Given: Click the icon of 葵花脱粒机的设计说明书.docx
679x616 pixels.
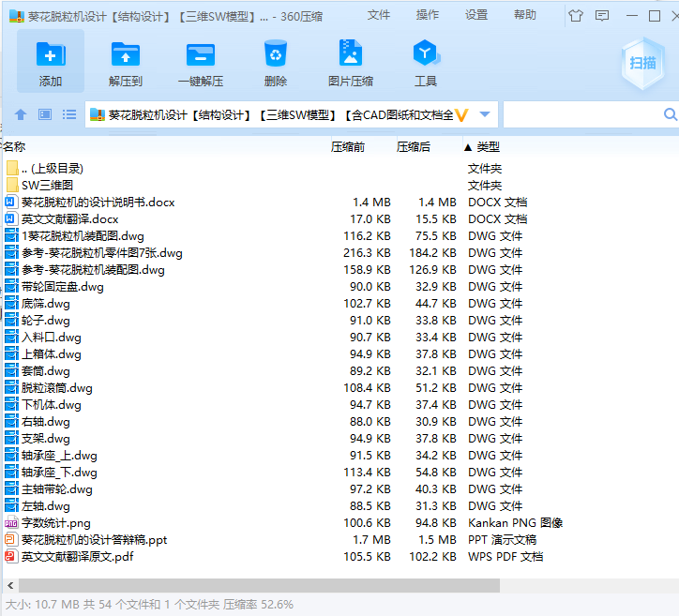Looking at the screenshot, I should click(11, 202).
